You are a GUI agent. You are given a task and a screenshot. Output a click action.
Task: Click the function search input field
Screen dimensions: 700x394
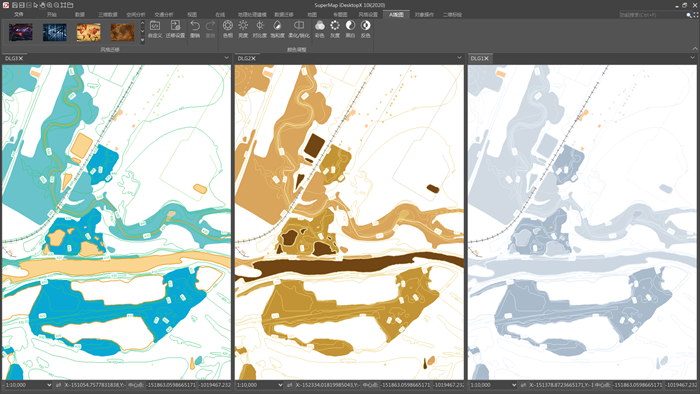[652, 15]
